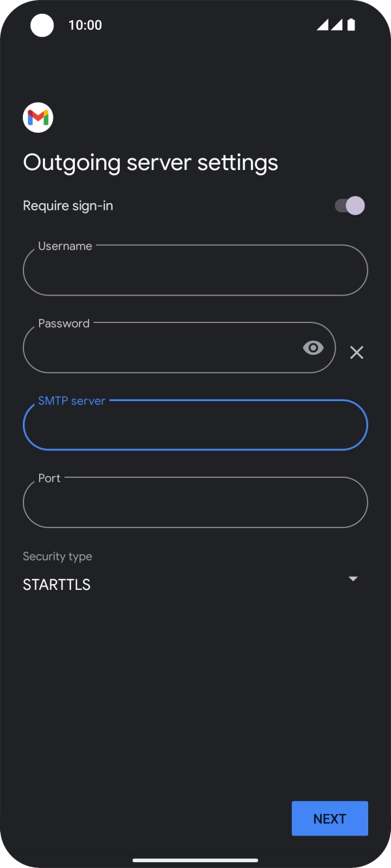The image size is (391, 868).
Task: Click the dropdown arrow beside STARTTLS
Action: [x=353, y=579]
